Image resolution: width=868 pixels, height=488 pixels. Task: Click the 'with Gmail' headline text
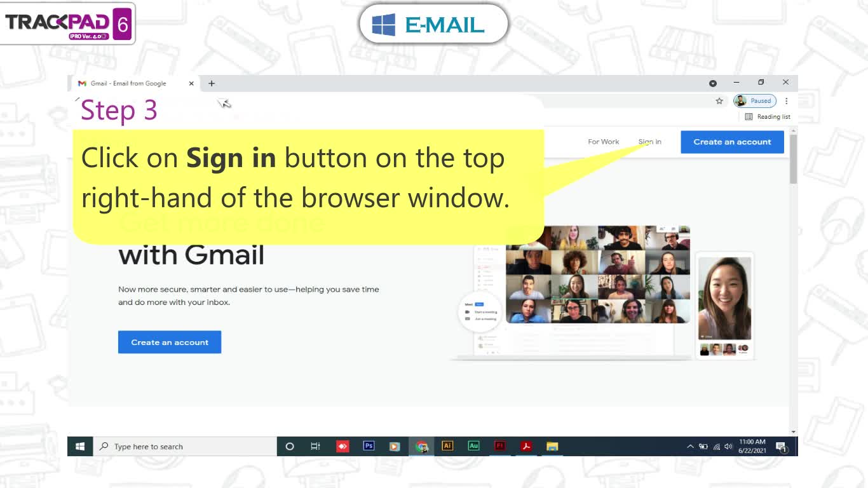coord(191,255)
